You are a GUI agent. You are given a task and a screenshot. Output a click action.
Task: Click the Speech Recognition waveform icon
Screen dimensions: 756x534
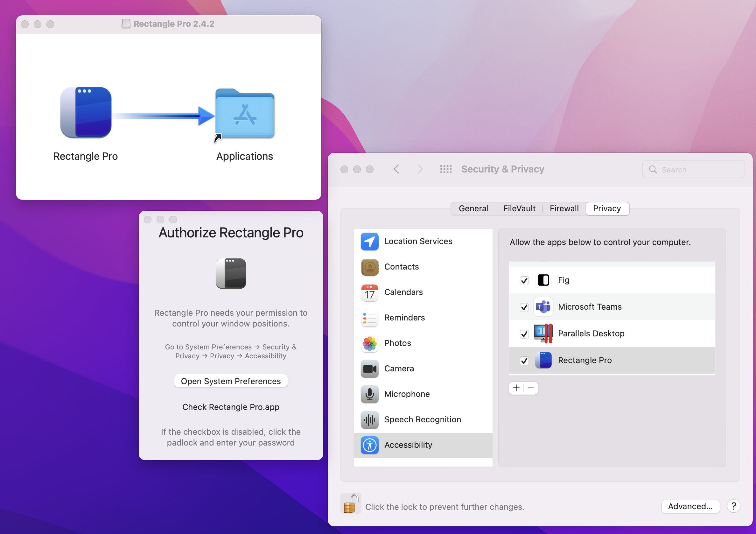click(x=369, y=420)
